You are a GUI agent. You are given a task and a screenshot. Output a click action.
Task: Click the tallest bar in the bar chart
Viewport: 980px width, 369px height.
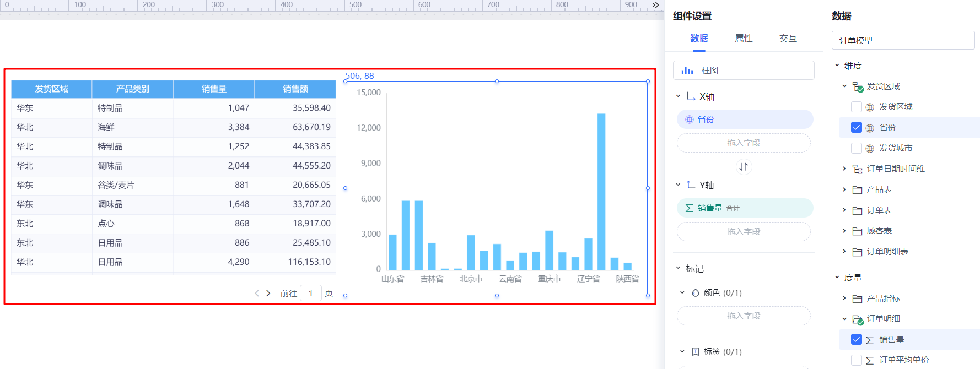pos(601,192)
